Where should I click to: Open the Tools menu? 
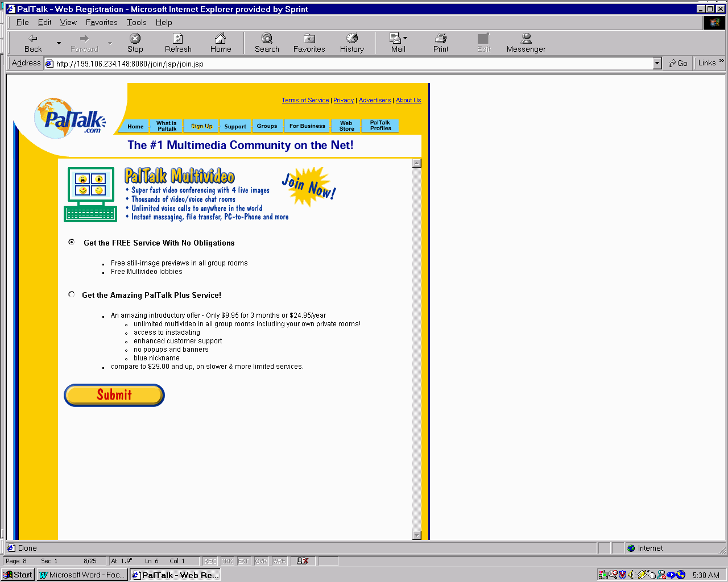click(x=136, y=22)
